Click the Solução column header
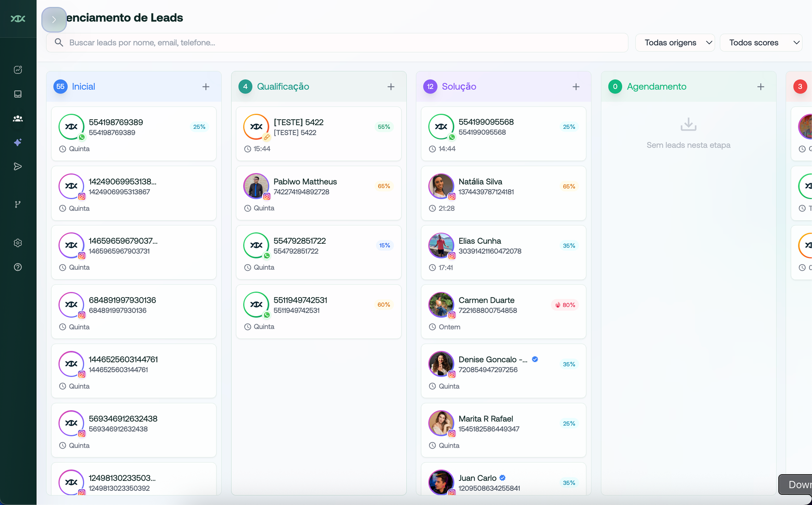This screenshot has width=812, height=505. coord(459,87)
